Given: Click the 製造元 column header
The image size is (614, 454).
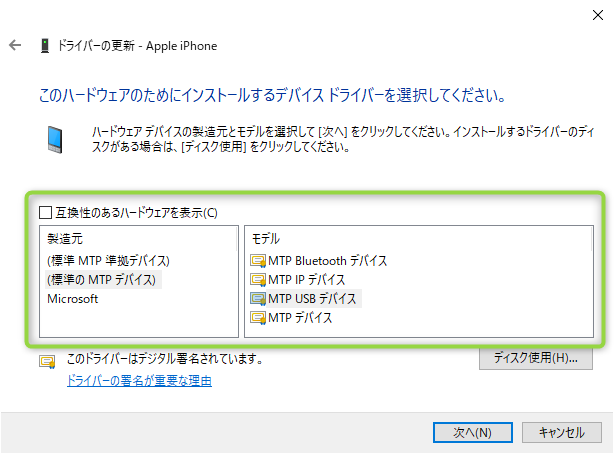Looking at the screenshot, I should 64,240.
